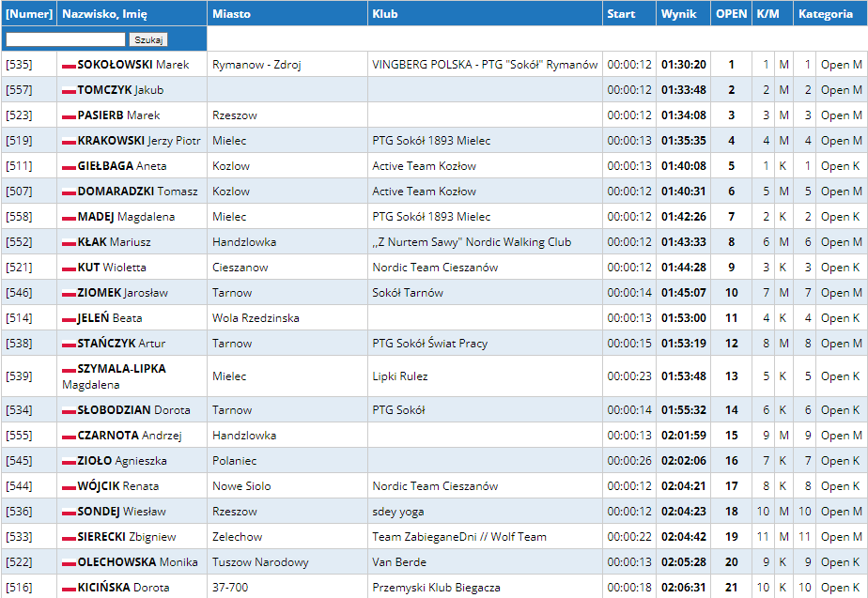Click the Klub column header
The width and height of the screenshot is (868, 598).
click(x=384, y=14)
